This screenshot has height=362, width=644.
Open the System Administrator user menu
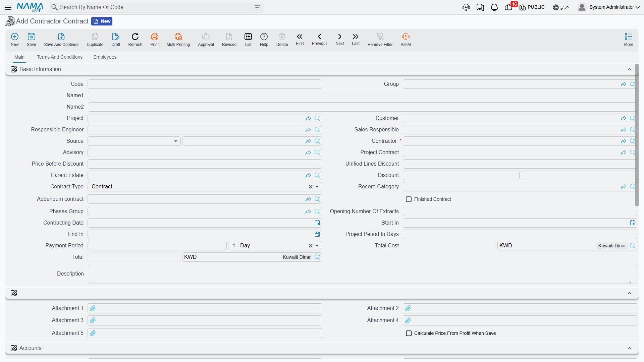(609, 7)
